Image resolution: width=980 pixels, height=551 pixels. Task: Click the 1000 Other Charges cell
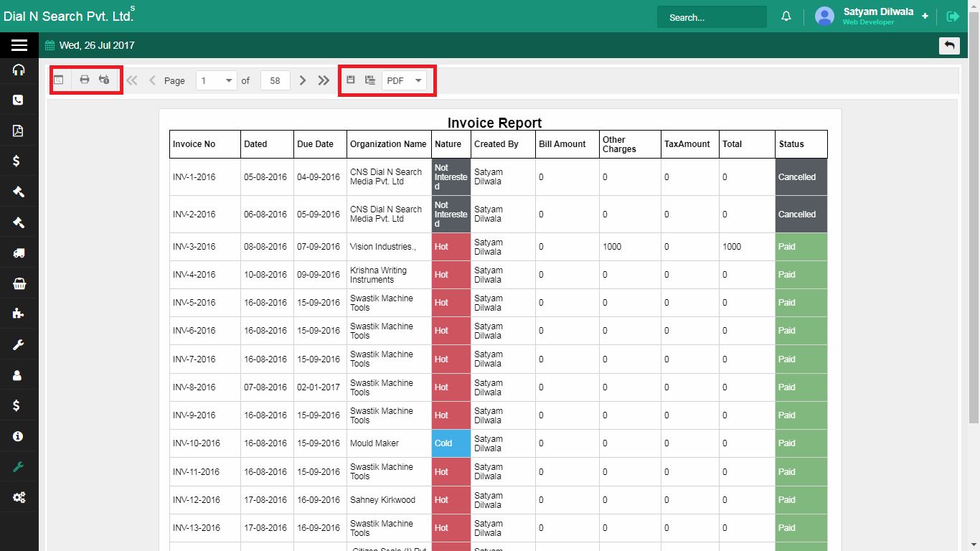(x=630, y=247)
